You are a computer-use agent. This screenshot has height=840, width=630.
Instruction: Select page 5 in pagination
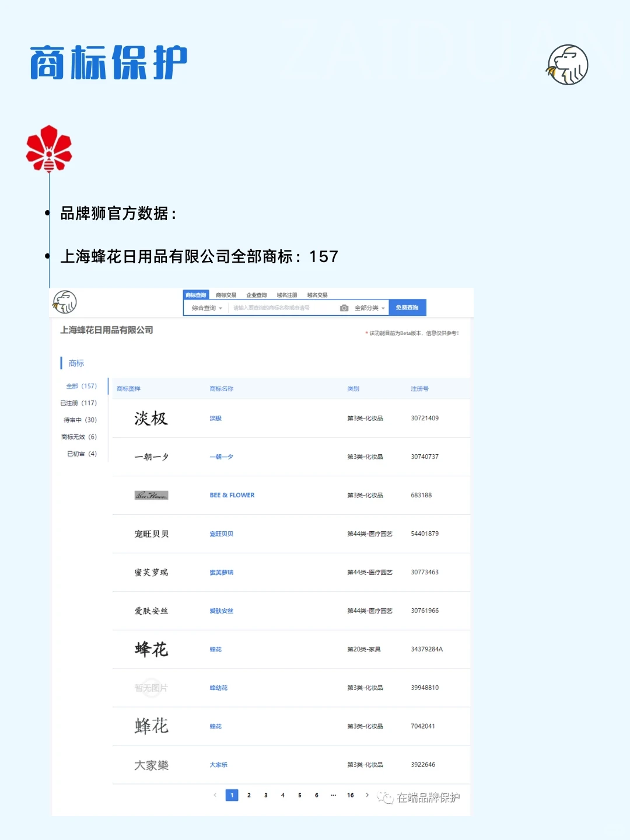tap(299, 795)
